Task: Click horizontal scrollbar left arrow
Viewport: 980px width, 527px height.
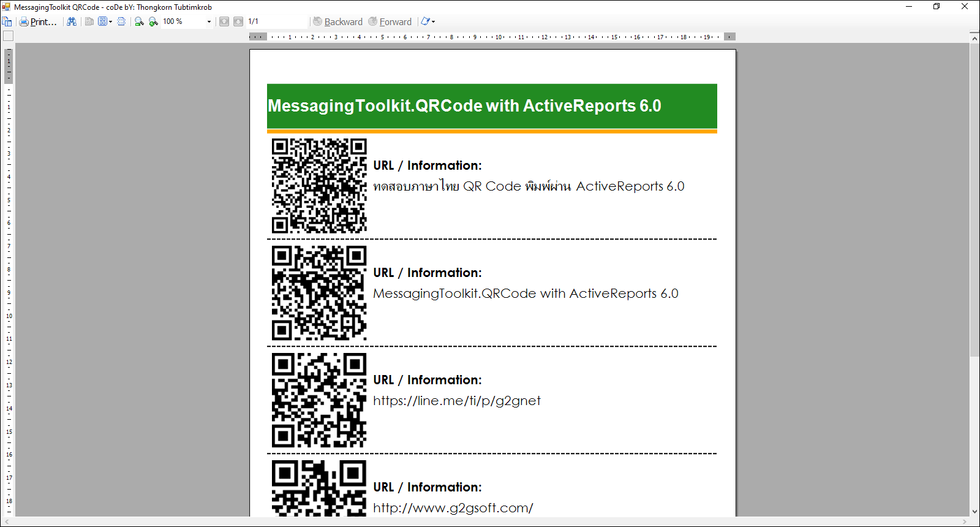Action: (x=6, y=521)
